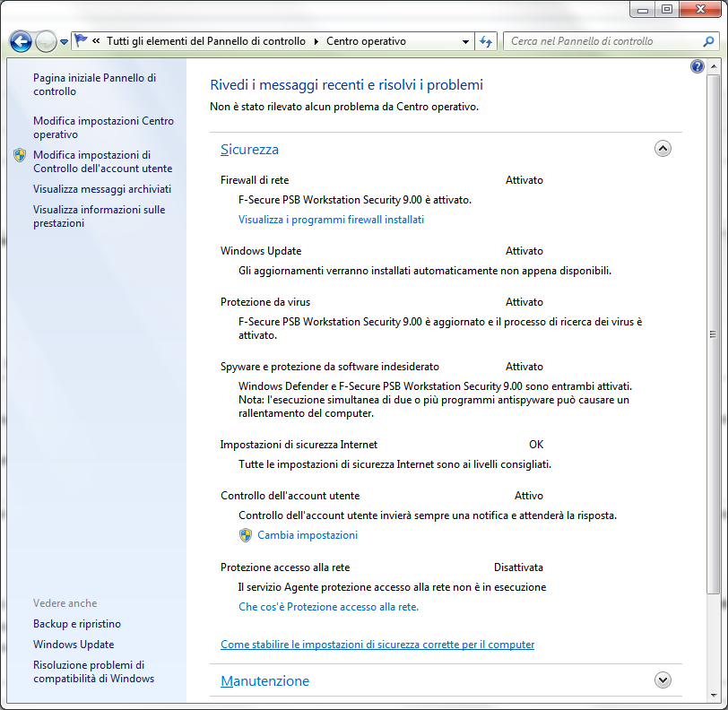Expand the Manutenzione section chevron
Image resolution: width=728 pixels, height=710 pixels.
click(x=663, y=680)
